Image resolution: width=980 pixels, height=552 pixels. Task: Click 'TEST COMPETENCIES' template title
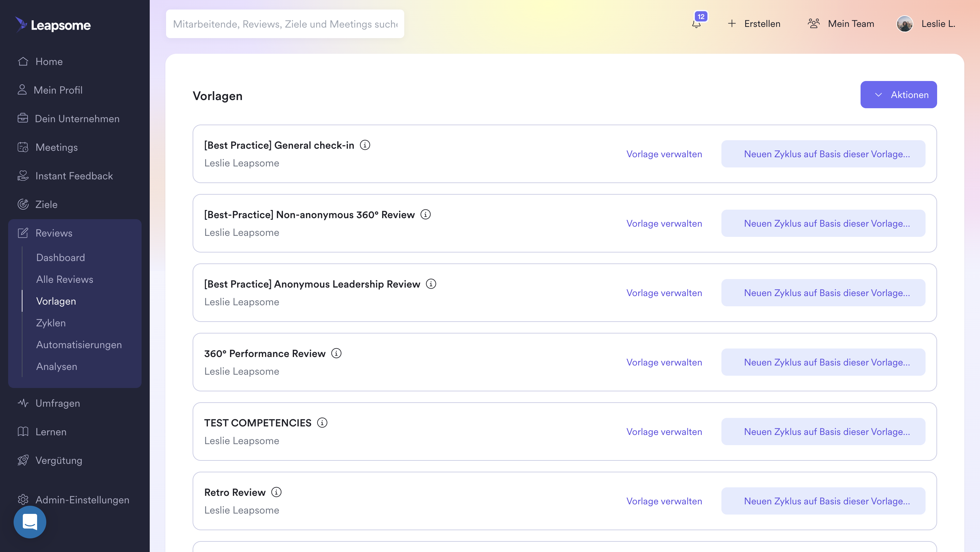coord(258,423)
